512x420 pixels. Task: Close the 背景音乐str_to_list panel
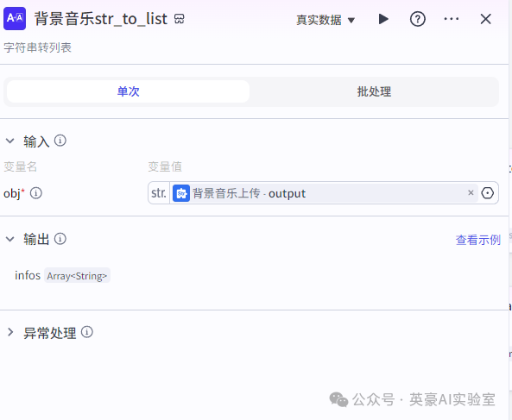click(x=485, y=19)
